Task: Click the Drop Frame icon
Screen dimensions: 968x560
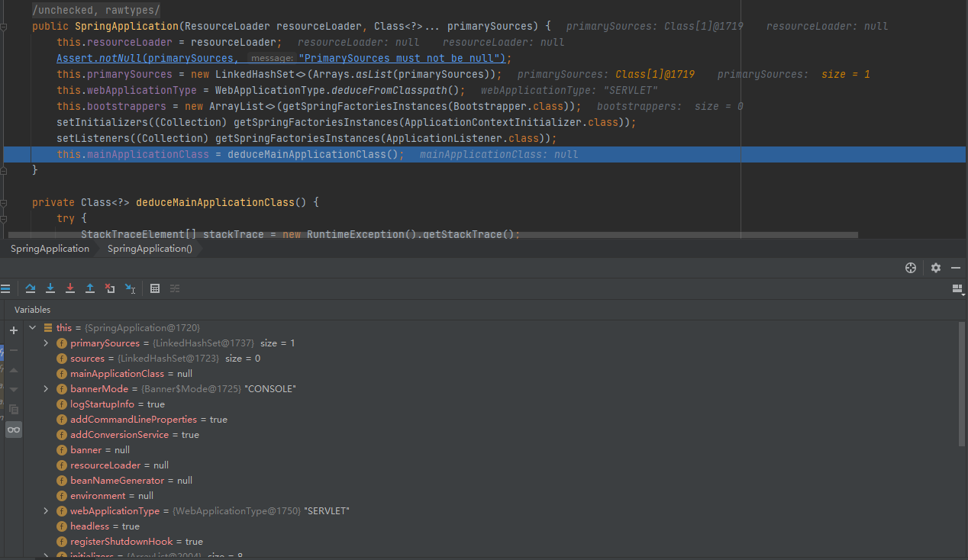Action: coord(110,288)
